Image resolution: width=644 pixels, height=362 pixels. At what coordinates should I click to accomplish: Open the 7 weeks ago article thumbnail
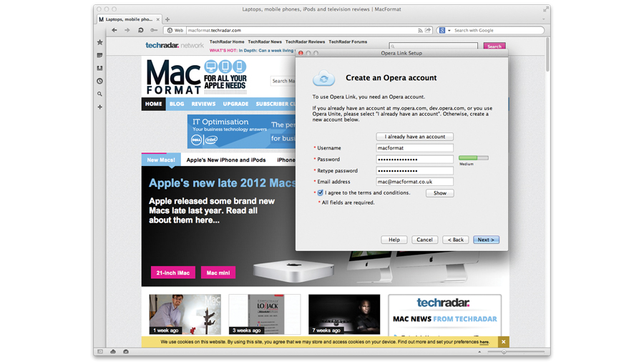click(x=344, y=314)
